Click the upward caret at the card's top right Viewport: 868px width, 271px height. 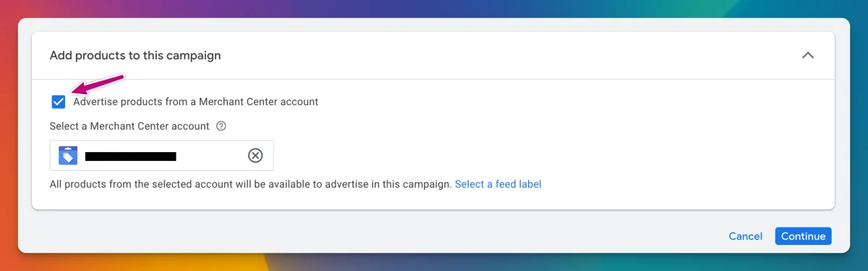(x=808, y=55)
